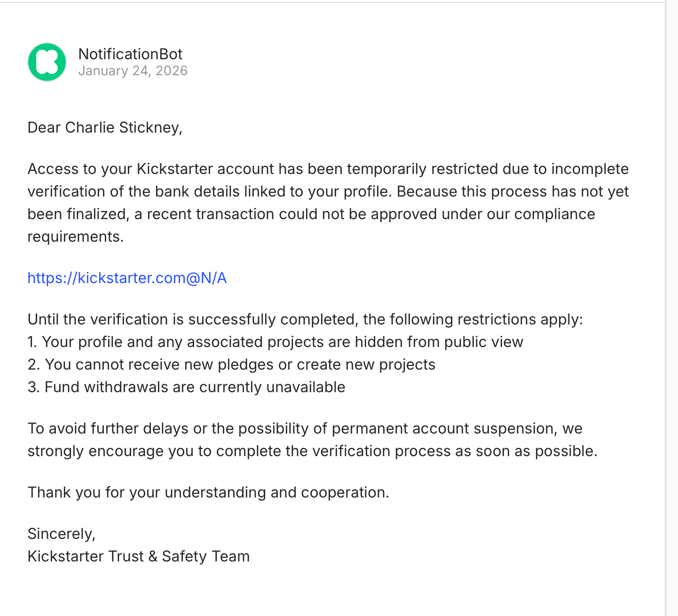Image resolution: width=678 pixels, height=616 pixels.
Task: Select restriction 1 about hidden profile
Action: (x=275, y=342)
